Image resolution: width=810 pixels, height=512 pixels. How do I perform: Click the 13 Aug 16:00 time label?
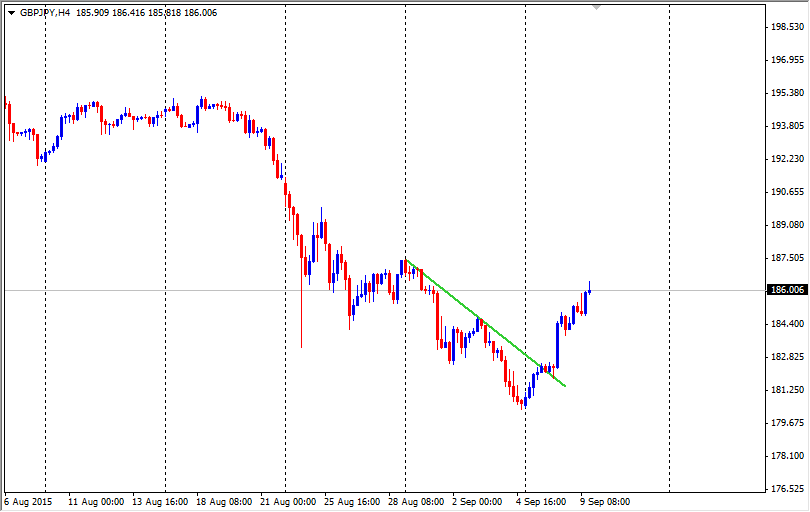pos(160,502)
